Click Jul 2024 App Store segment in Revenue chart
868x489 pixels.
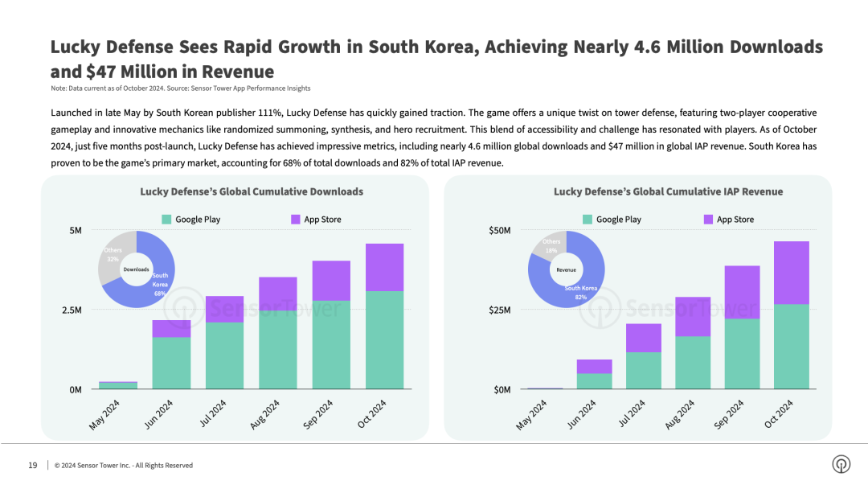click(x=643, y=338)
